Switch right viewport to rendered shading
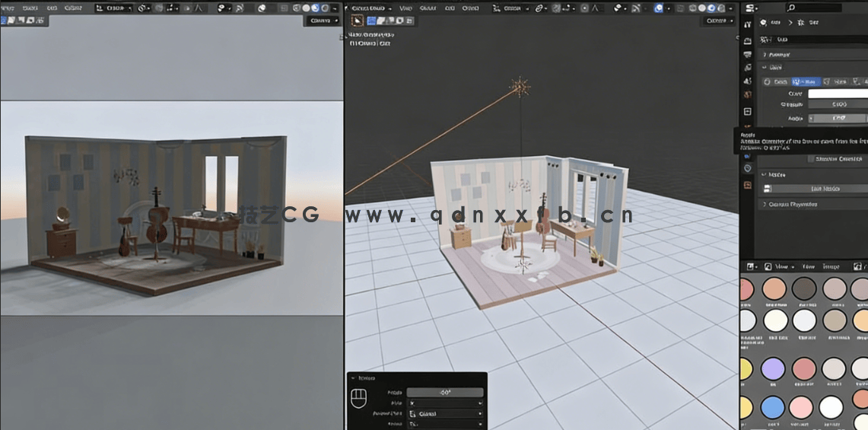The height and width of the screenshot is (430, 868). click(722, 8)
